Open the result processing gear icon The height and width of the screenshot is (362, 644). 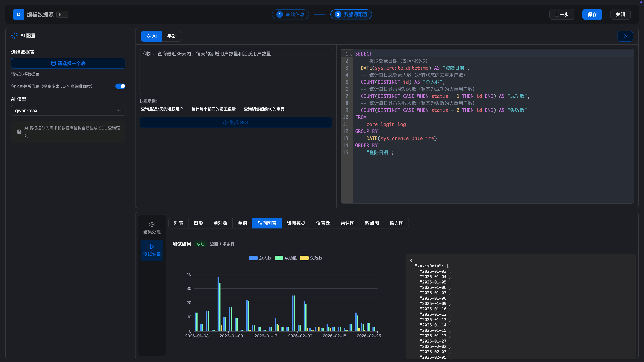pyautogui.click(x=152, y=224)
